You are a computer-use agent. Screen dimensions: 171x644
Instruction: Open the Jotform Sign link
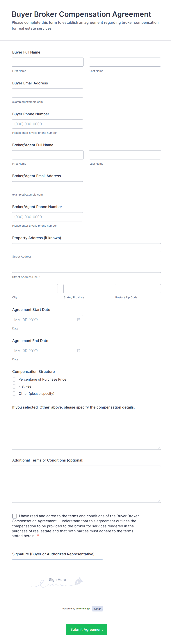[83, 609]
